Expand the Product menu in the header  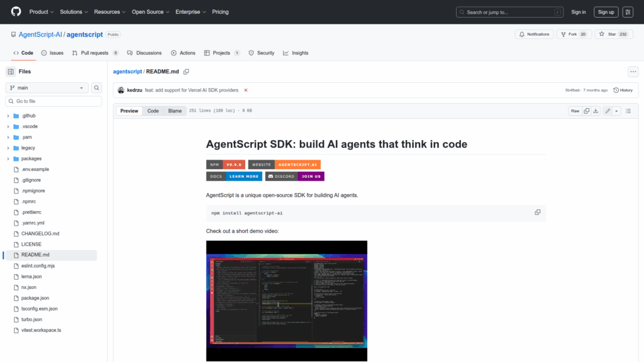click(42, 12)
